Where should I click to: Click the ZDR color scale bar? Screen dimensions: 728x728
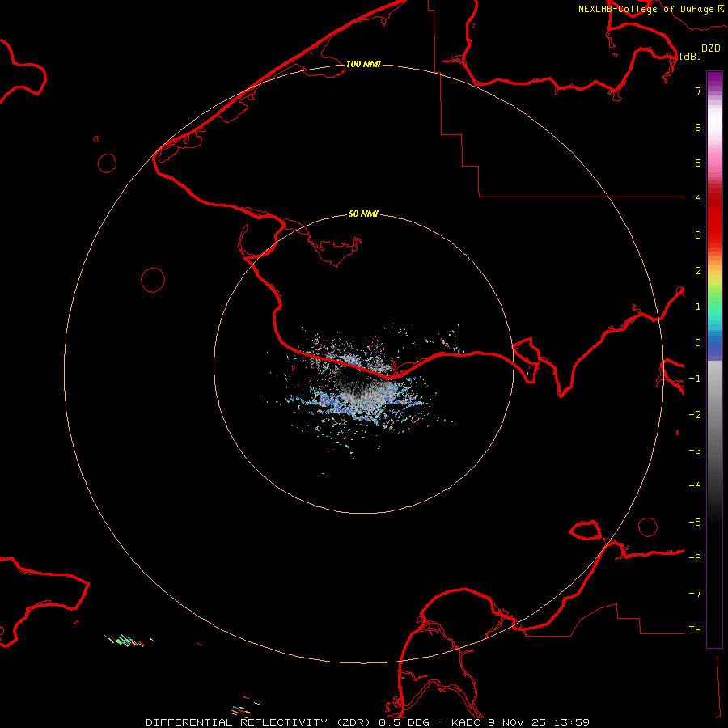coord(714,359)
